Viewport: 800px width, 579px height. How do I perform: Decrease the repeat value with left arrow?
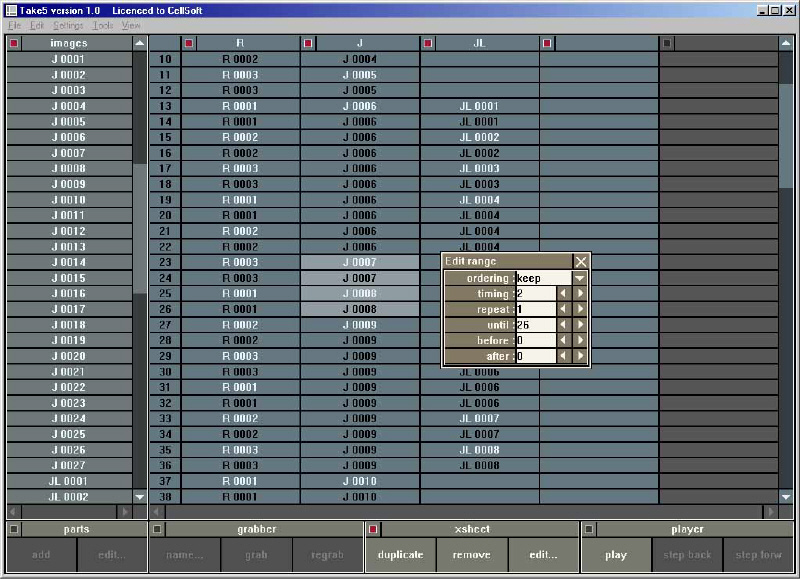click(x=563, y=309)
